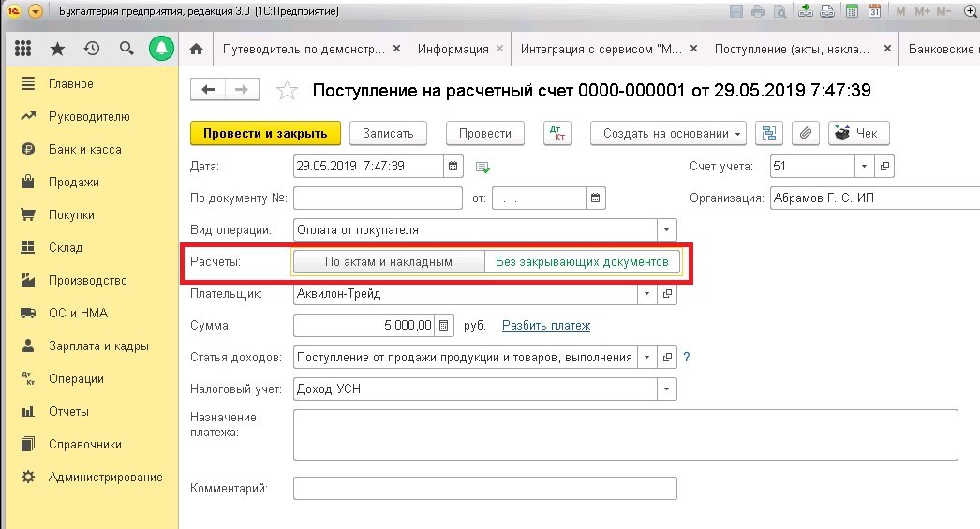Open Favorites star in top panel
The width and height of the screenshot is (980, 529).
(57, 49)
